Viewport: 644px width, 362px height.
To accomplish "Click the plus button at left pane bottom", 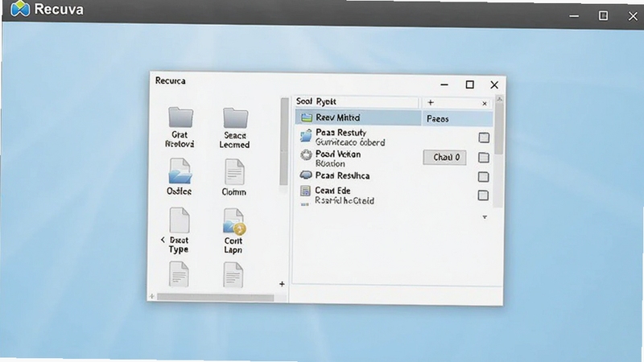I will [282, 284].
